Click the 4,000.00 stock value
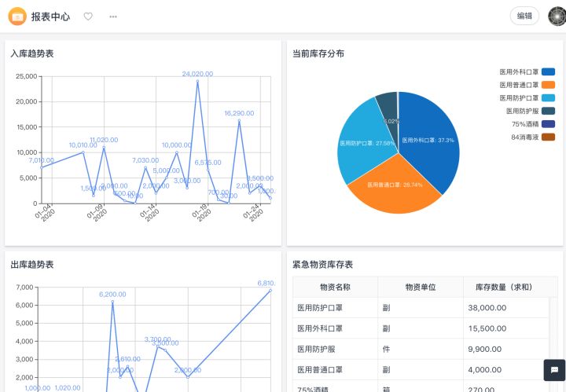The image size is (566, 392). (484, 370)
